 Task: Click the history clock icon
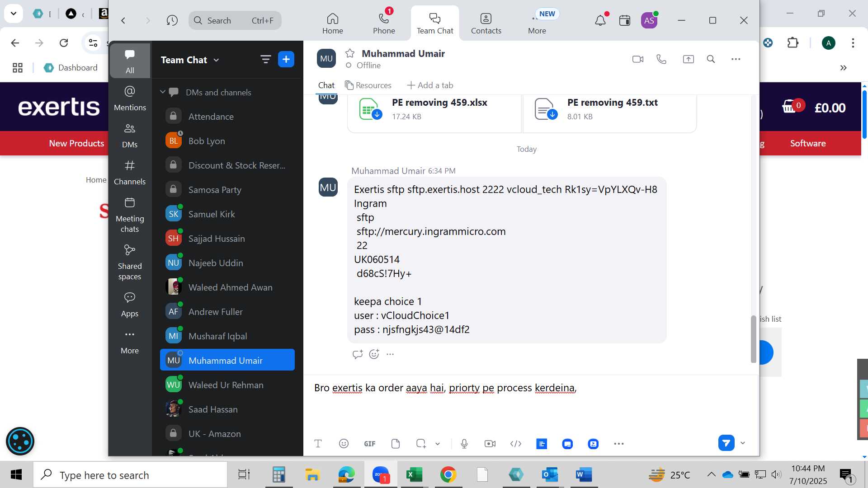coord(172,20)
